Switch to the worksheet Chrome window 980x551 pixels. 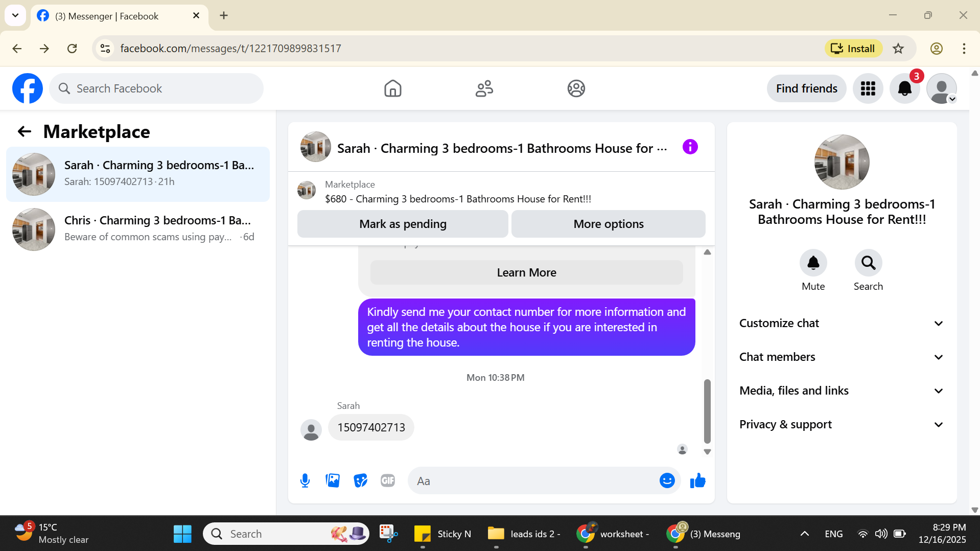(x=612, y=534)
